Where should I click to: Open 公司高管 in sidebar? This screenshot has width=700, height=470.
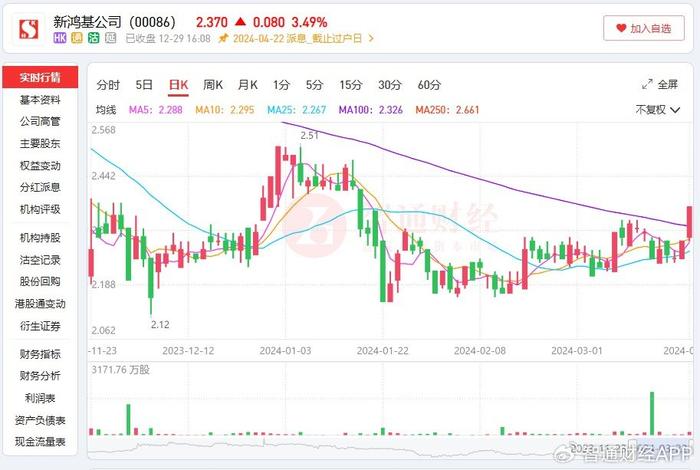(40, 121)
